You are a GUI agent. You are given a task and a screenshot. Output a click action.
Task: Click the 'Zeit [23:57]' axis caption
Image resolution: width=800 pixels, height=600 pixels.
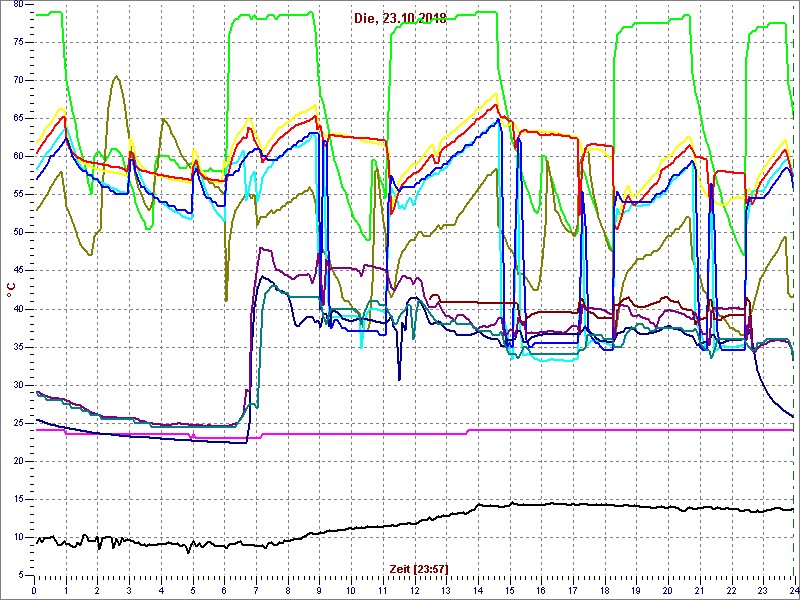419,568
